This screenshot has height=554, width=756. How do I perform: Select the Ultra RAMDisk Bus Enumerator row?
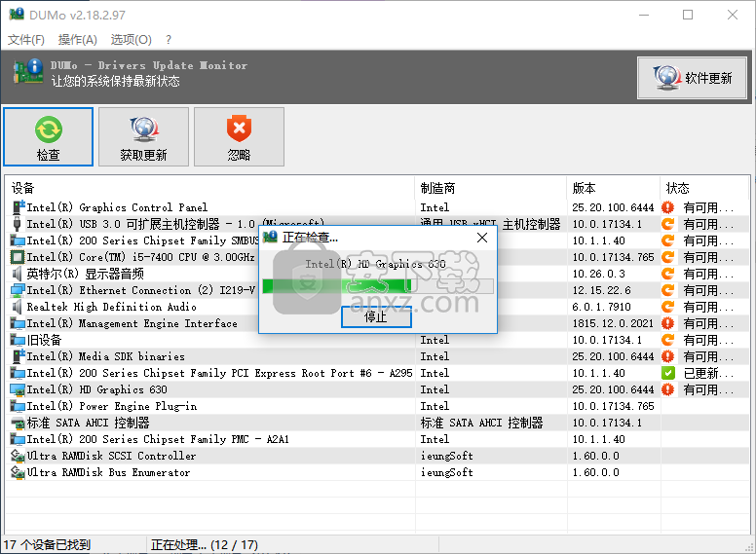click(377, 472)
